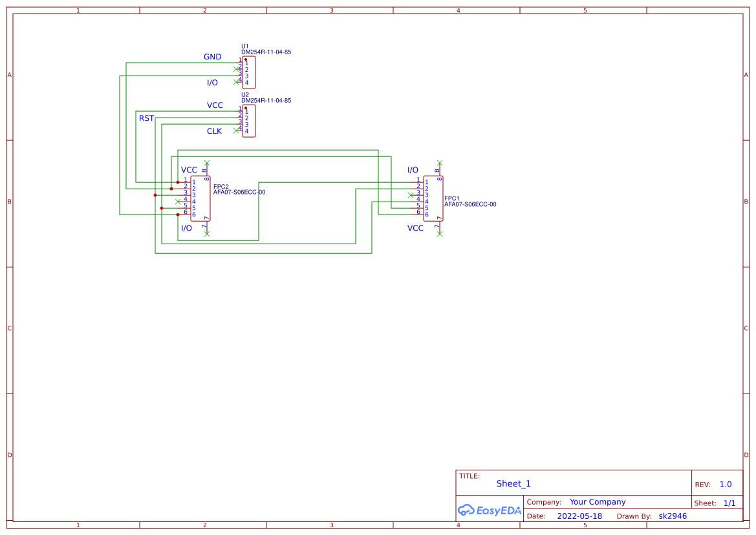Click the no-connect flag on FPC1 pin 3
This screenshot has width=756, height=535.
point(410,195)
